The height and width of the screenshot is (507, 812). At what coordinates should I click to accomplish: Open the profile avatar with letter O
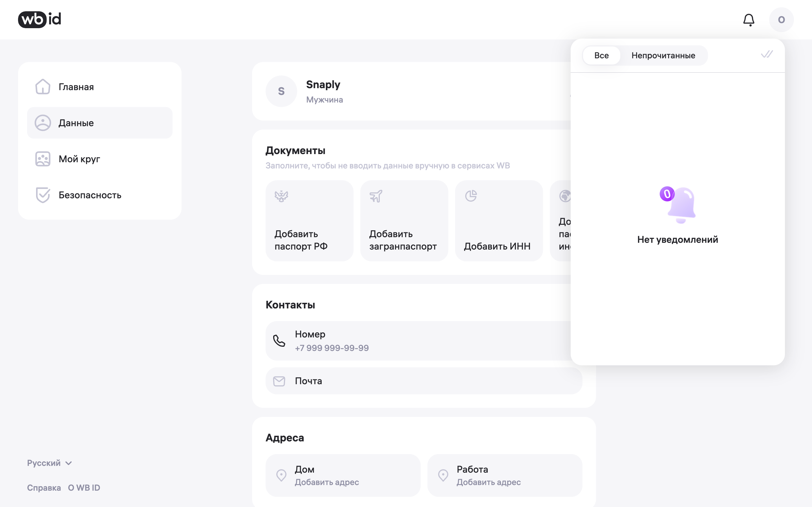pyautogui.click(x=781, y=20)
